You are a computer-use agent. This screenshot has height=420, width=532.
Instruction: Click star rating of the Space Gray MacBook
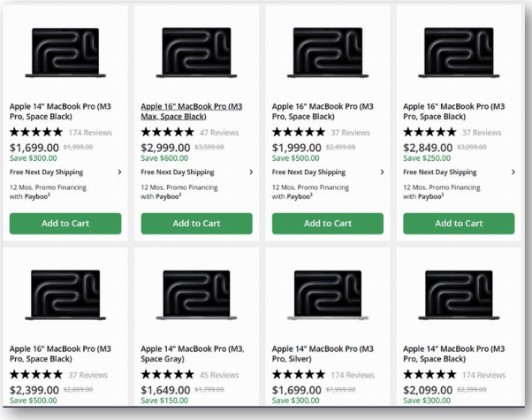(168, 375)
